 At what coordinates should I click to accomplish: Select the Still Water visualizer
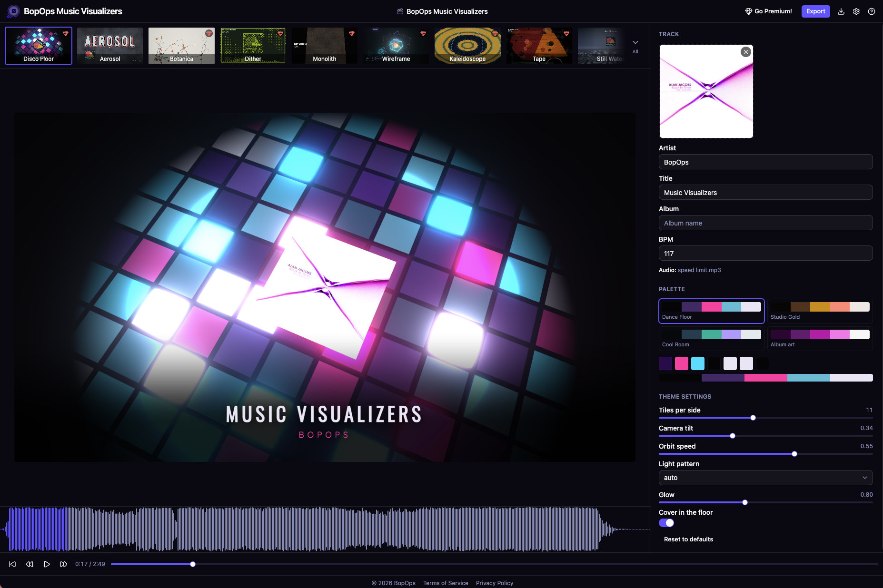pyautogui.click(x=602, y=46)
